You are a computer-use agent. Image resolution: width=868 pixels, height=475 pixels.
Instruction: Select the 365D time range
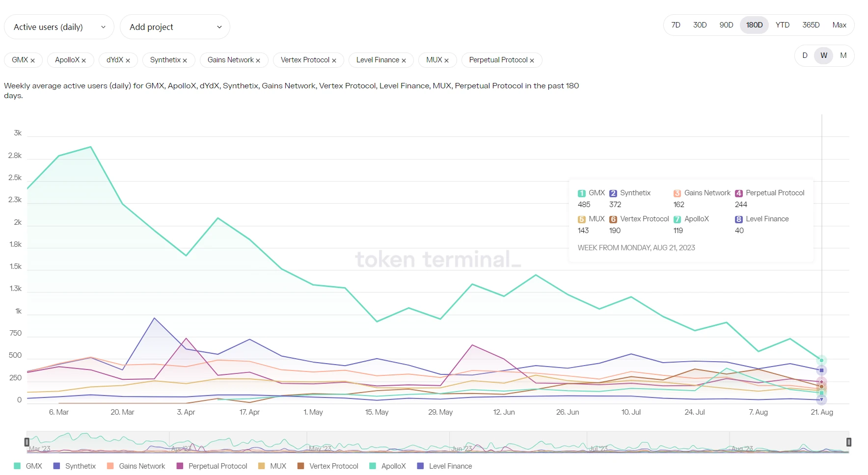tap(811, 25)
